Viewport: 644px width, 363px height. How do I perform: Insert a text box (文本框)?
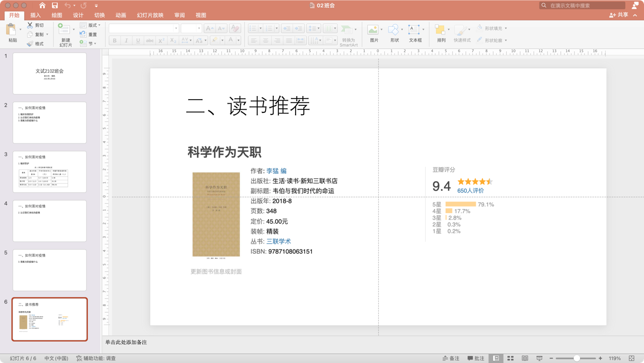pos(414,31)
